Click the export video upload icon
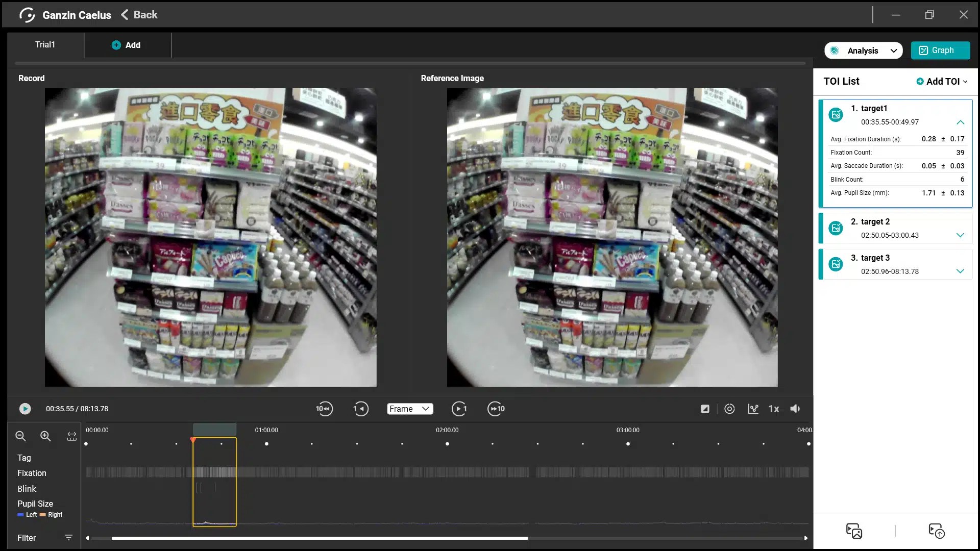This screenshot has width=980, height=551. (x=937, y=531)
